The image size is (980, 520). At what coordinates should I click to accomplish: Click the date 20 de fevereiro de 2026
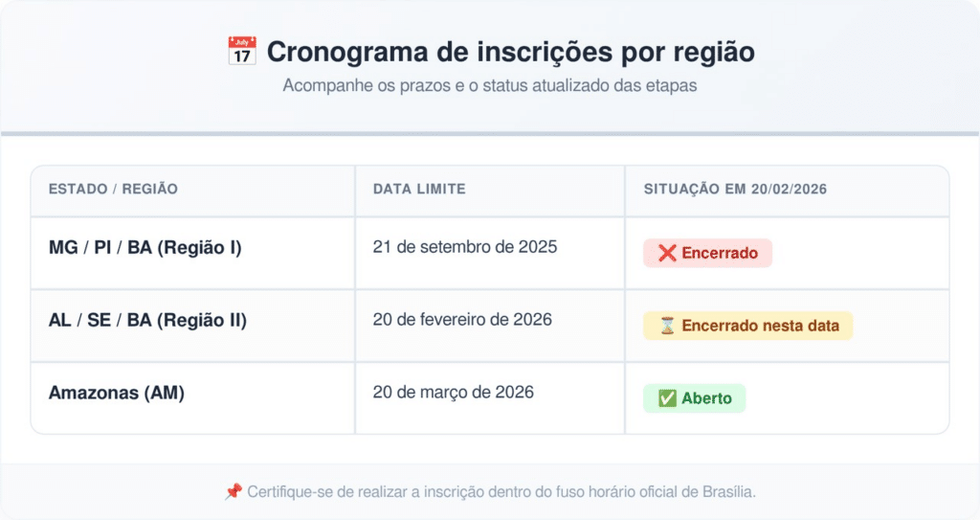coord(462,320)
